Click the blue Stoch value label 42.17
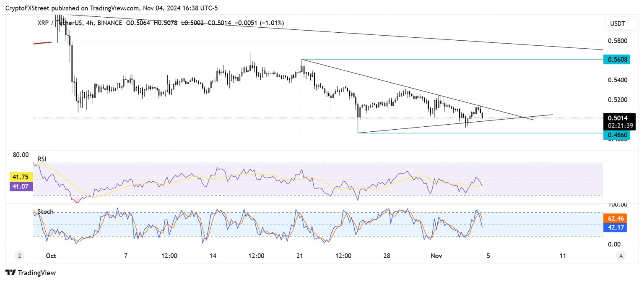The height and width of the screenshot is (282, 644). point(616,227)
